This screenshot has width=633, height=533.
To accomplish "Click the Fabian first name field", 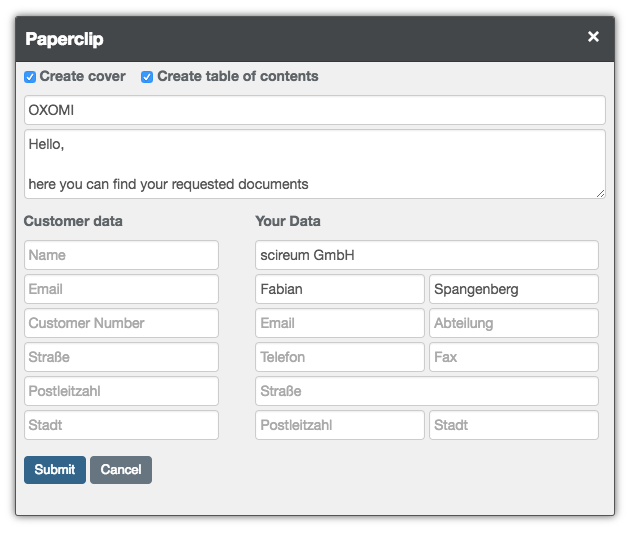I will 340,289.
